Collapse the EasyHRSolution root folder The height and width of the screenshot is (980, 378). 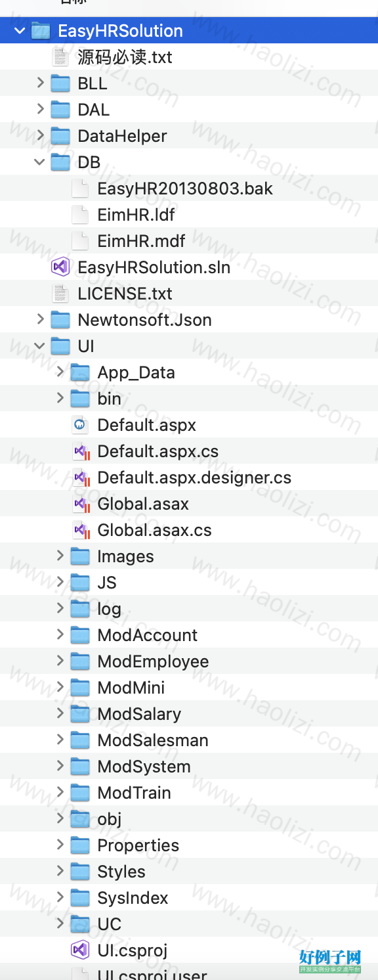[20, 31]
